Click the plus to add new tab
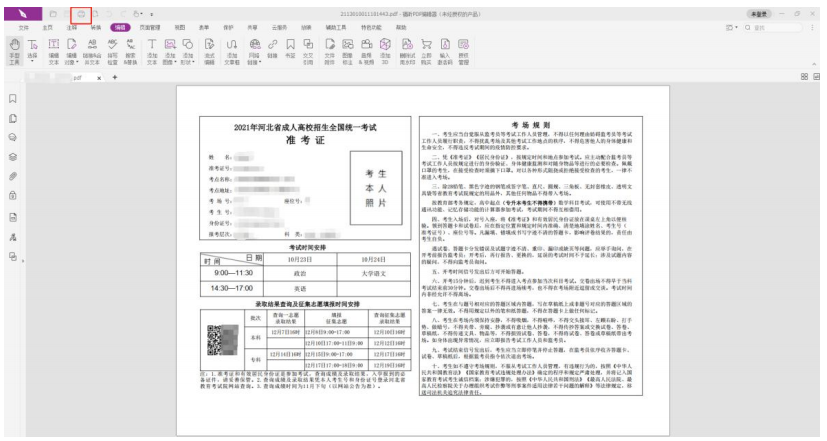This screenshot has height=441, width=827. tap(114, 78)
